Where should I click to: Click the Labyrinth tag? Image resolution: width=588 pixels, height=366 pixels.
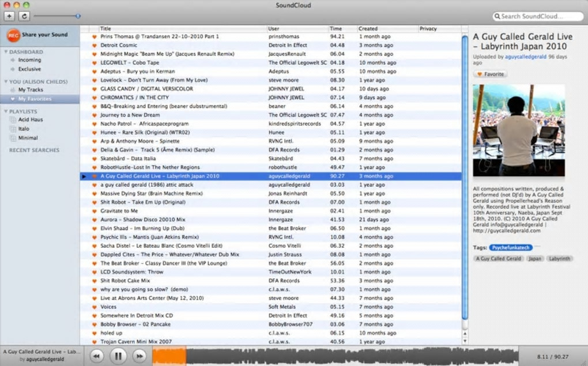click(559, 259)
